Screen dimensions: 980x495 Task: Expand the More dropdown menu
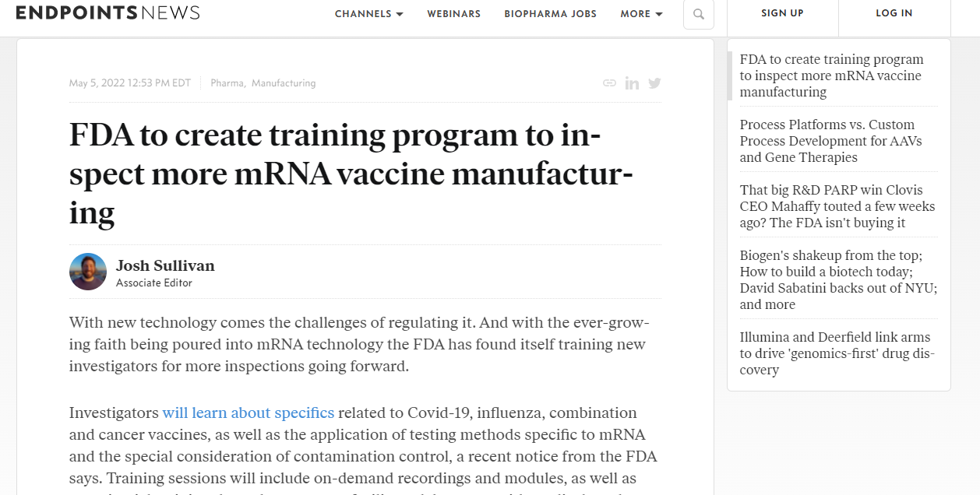click(641, 14)
